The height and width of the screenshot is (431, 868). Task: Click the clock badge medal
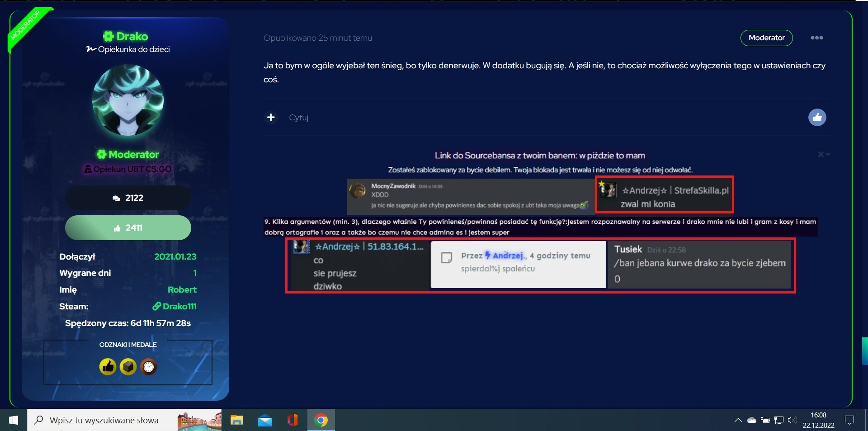(148, 367)
